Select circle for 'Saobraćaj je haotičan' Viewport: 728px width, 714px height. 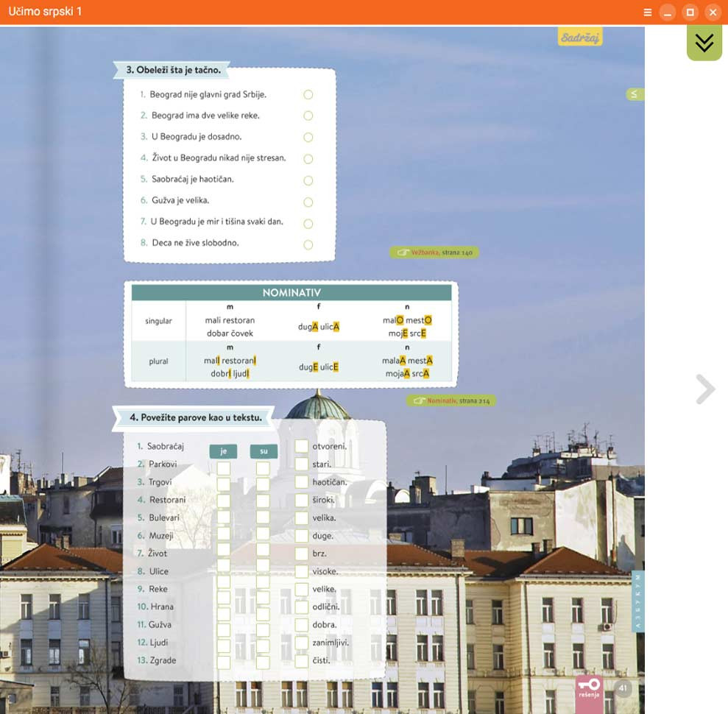[308, 180]
